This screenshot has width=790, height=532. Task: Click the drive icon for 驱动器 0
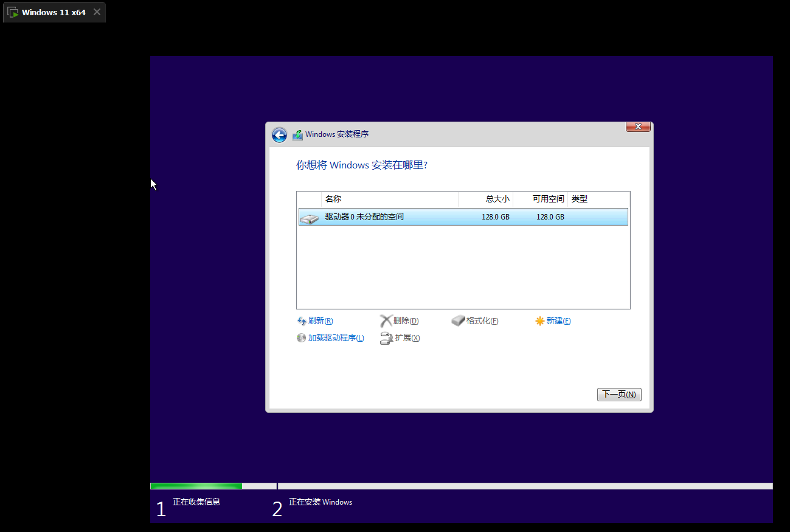(309, 218)
